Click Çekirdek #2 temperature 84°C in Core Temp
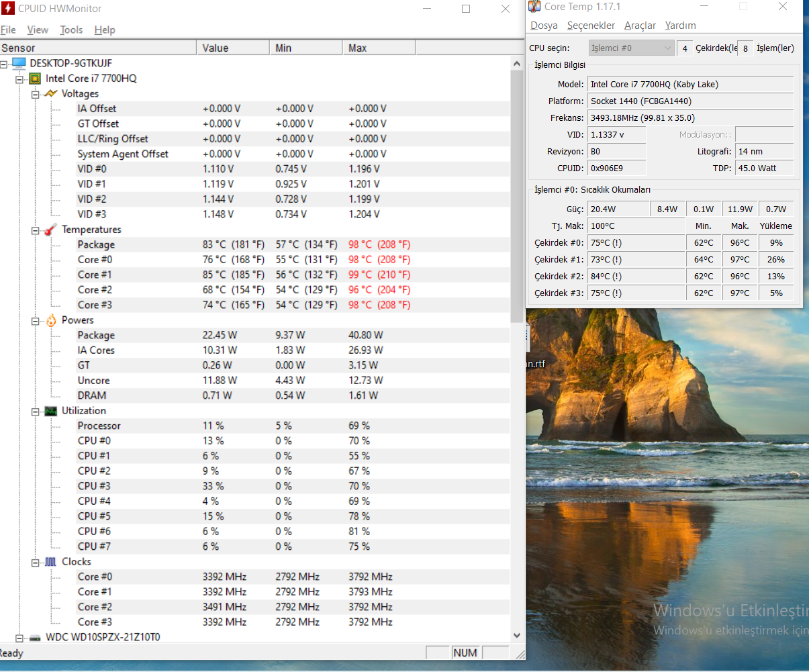Viewport: 809px width, 672px height. pos(636,277)
